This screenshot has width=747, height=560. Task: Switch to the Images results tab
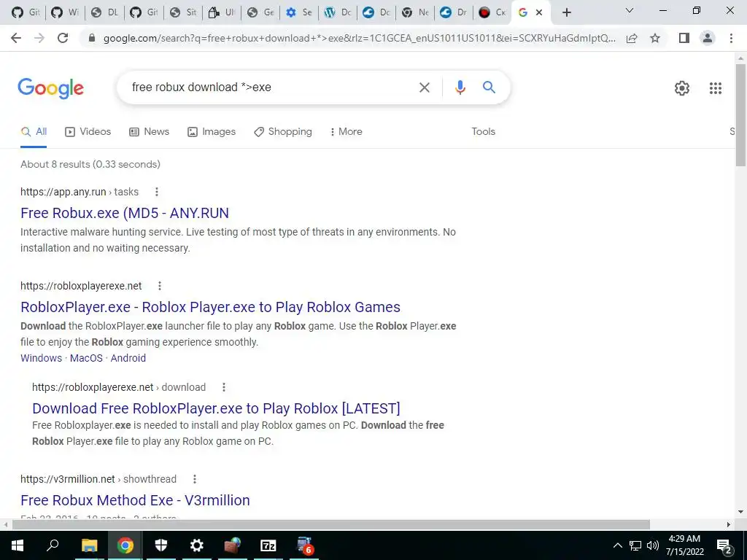(x=212, y=131)
